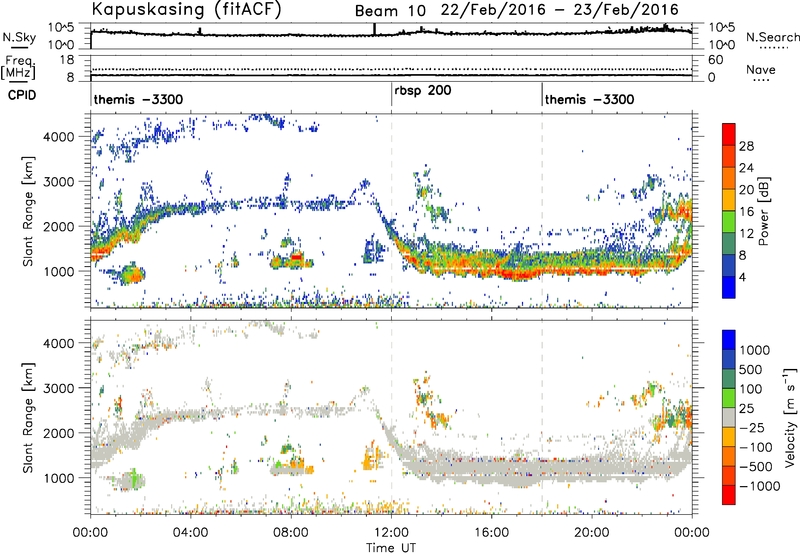The image size is (800, 554).
Task: Click the red bottom segment of the velocity colorbar
Action: (729, 495)
